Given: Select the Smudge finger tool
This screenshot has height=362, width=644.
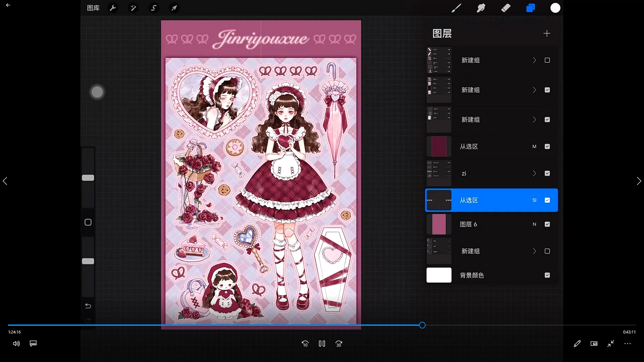Looking at the screenshot, I should [481, 8].
